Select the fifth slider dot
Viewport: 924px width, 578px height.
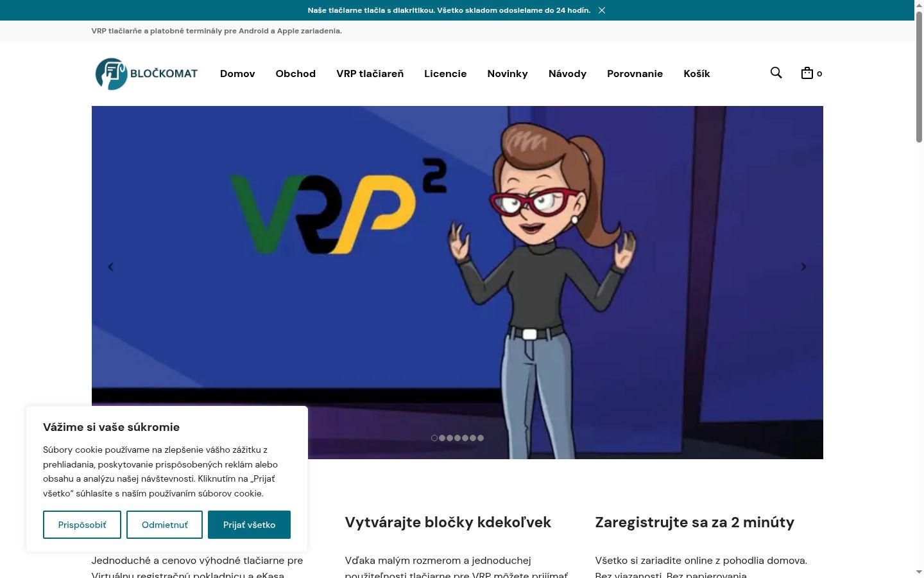click(465, 438)
